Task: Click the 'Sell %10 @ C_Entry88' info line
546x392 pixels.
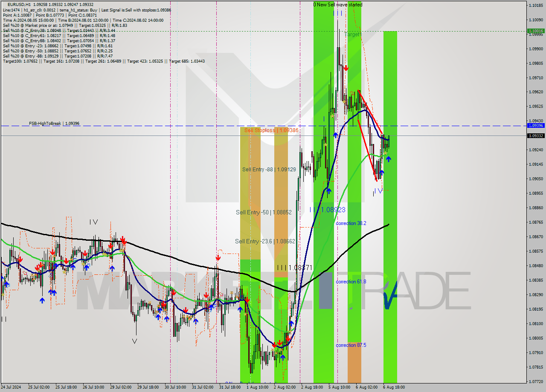Action: pyautogui.click(x=59, y=40)
